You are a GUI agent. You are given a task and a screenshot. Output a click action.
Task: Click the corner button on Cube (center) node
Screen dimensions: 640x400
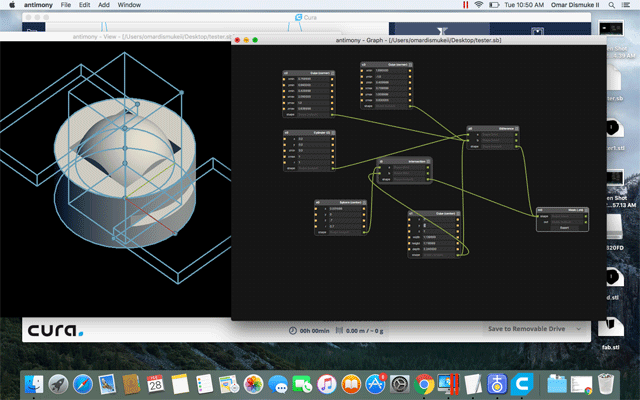(458, 213)
